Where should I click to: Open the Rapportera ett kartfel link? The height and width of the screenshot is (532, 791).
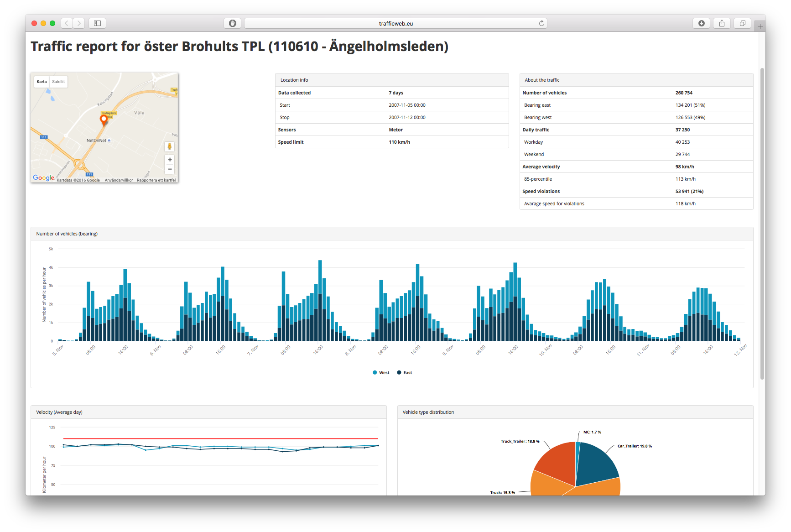(x=156, y=180)
